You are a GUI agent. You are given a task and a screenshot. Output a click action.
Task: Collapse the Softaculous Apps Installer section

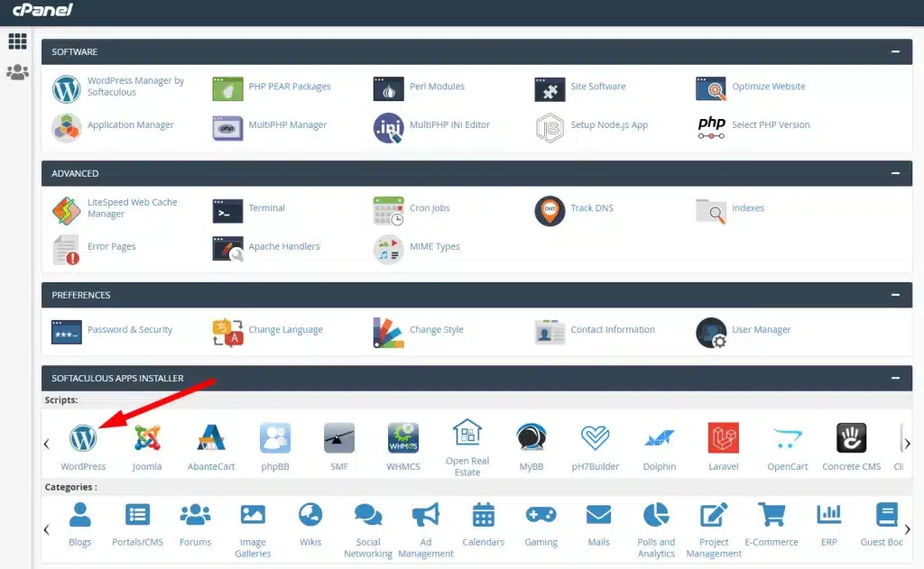pyautogui.click(x=895, y=379)
